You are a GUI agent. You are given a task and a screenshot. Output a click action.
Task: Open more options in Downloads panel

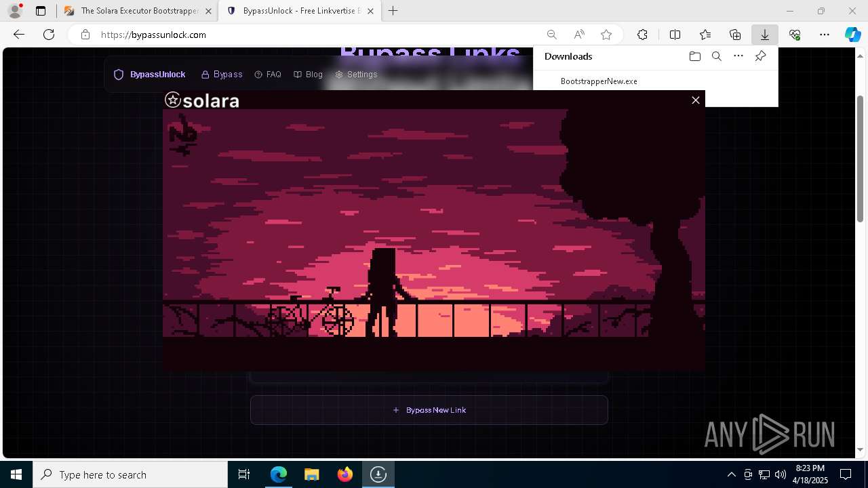tap(738, 56)
